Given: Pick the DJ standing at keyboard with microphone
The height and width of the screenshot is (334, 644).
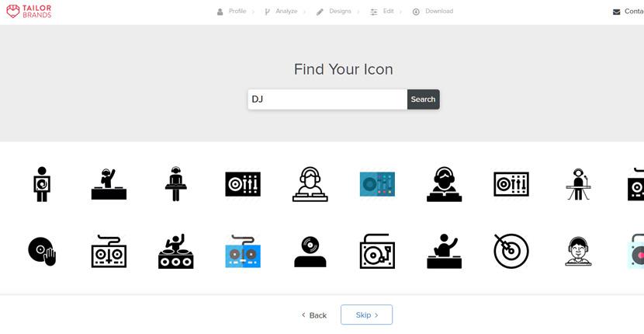Looking at the screenshot, I should coord(578,184).
